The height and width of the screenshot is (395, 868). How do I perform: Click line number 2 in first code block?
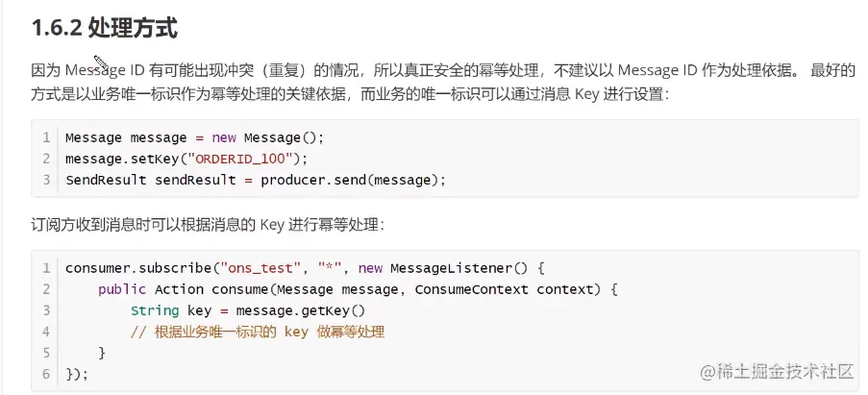point(46,159)
